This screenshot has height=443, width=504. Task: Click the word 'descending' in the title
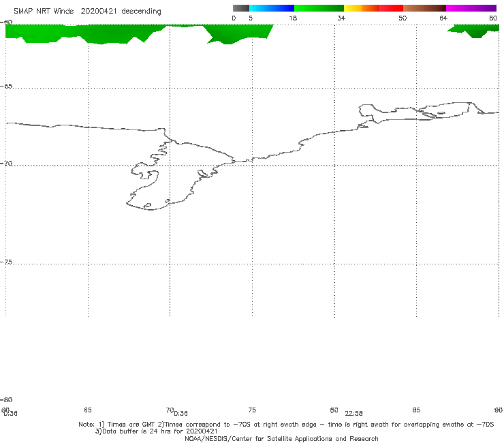(141, 12)
